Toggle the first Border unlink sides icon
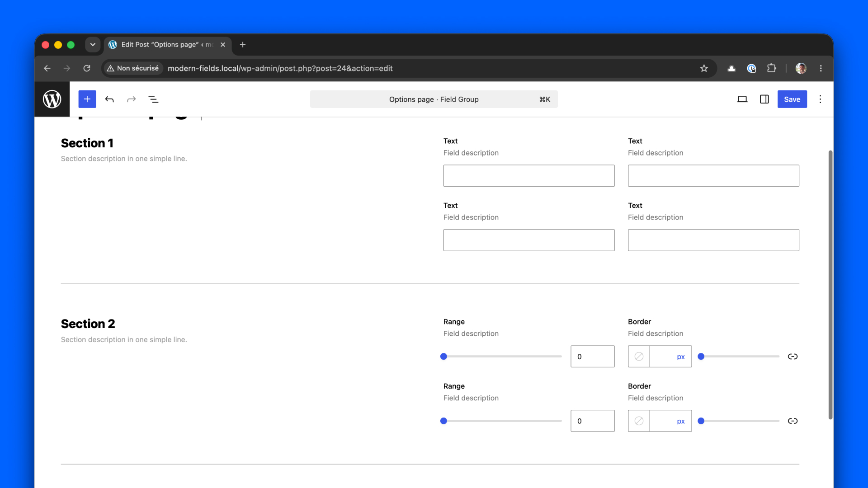 coord(793,357)
